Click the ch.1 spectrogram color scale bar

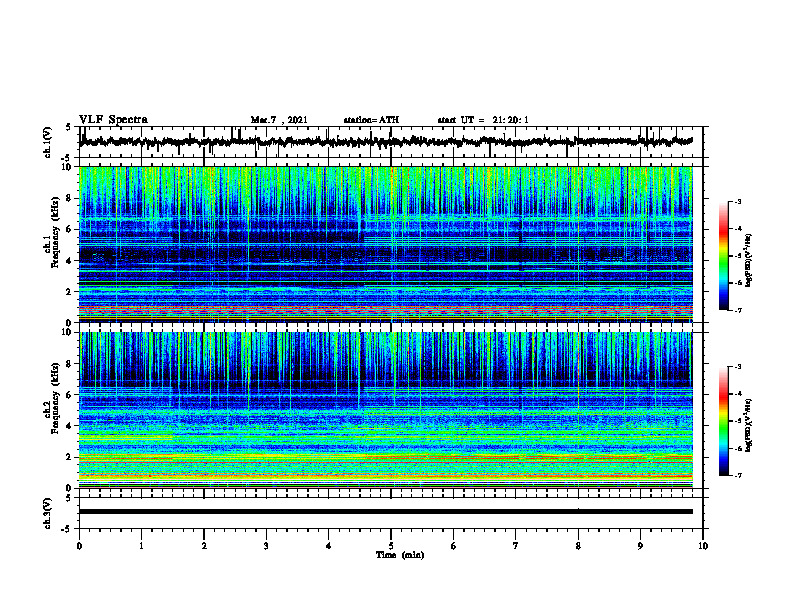[x=723, y=256]
